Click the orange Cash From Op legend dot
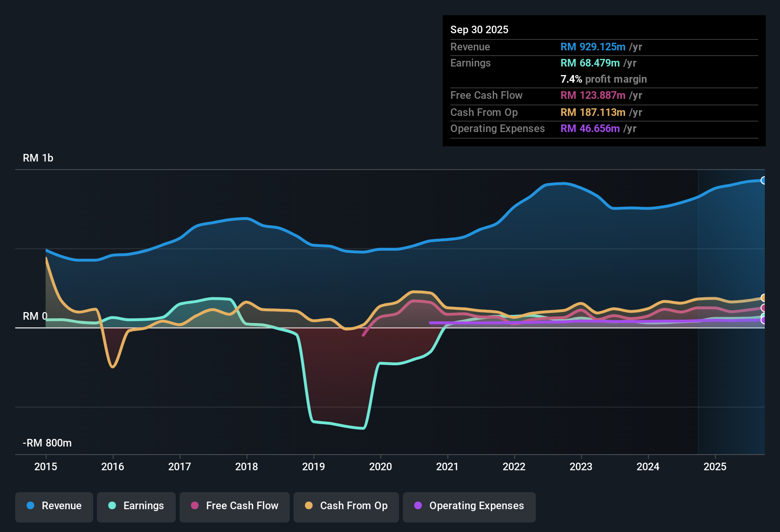 tap(308, 506)
